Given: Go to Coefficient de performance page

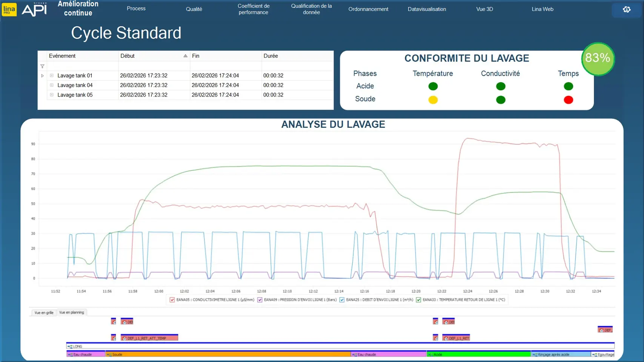Looking at the screenshot, I should tap(253, 9).
